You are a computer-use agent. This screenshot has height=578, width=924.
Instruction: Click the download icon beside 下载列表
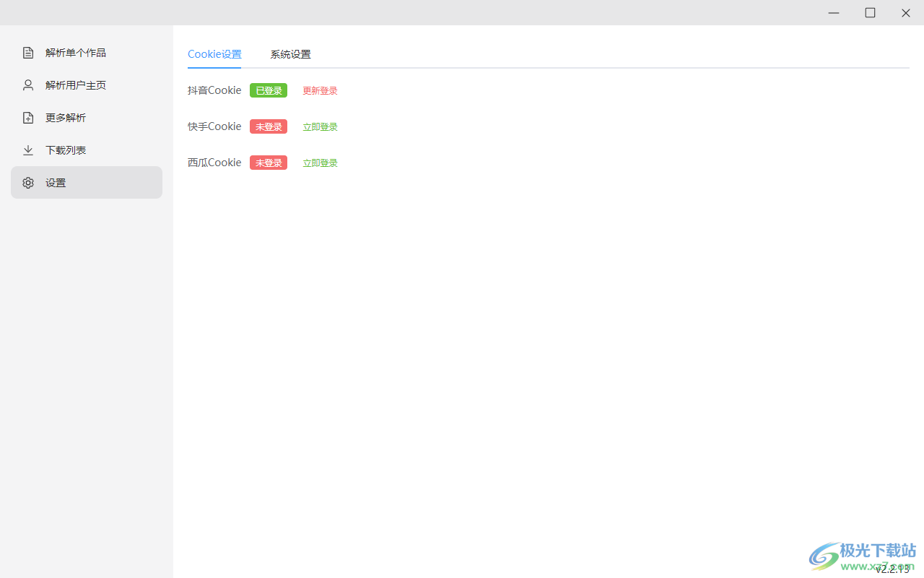coord(28,150)
